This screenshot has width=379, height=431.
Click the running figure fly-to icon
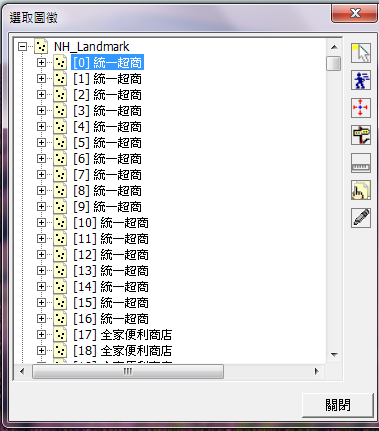pos(361,80)
